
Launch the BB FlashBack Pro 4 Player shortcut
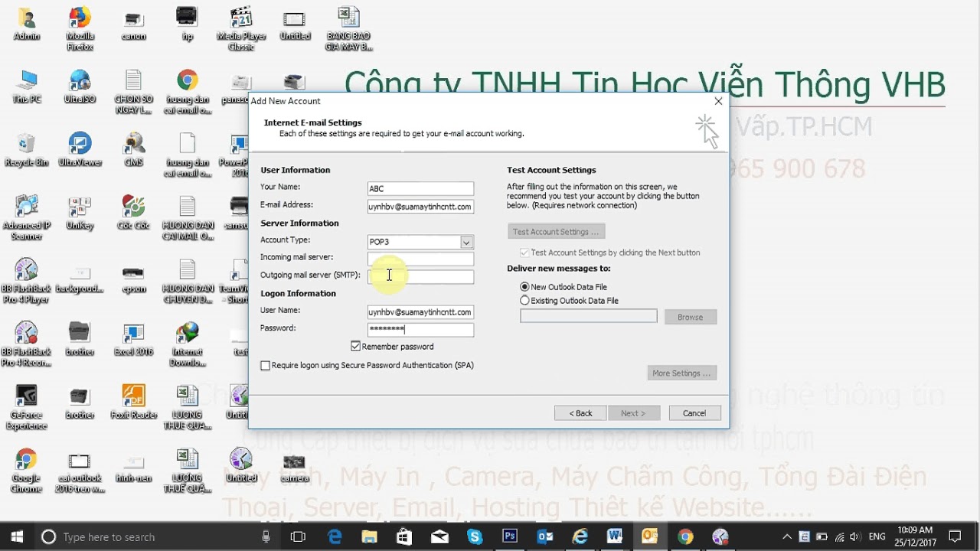point(26,281)
